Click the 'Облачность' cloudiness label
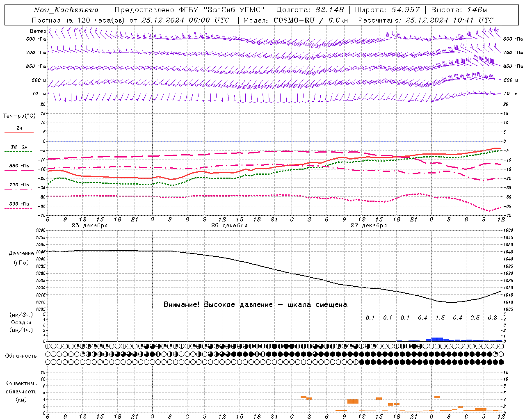 [21, 356]
